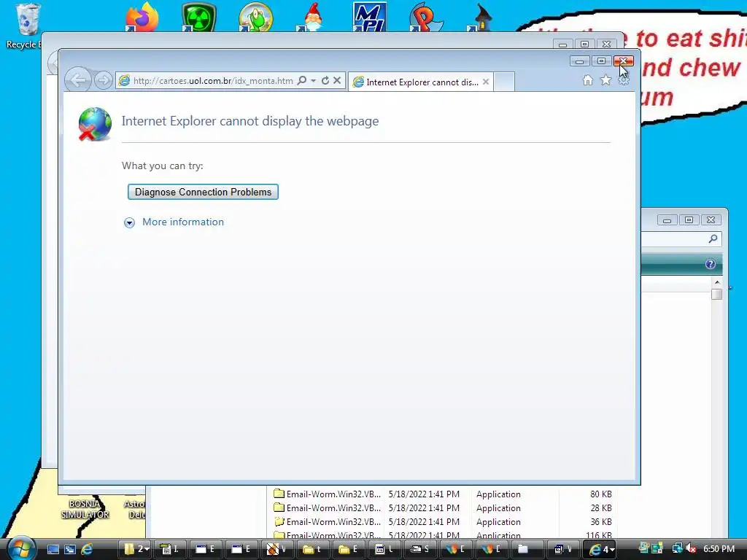Screen dimensions: 747x560
Task: Click the Explorer window scrollbar thumb
Action: [717, 294]
